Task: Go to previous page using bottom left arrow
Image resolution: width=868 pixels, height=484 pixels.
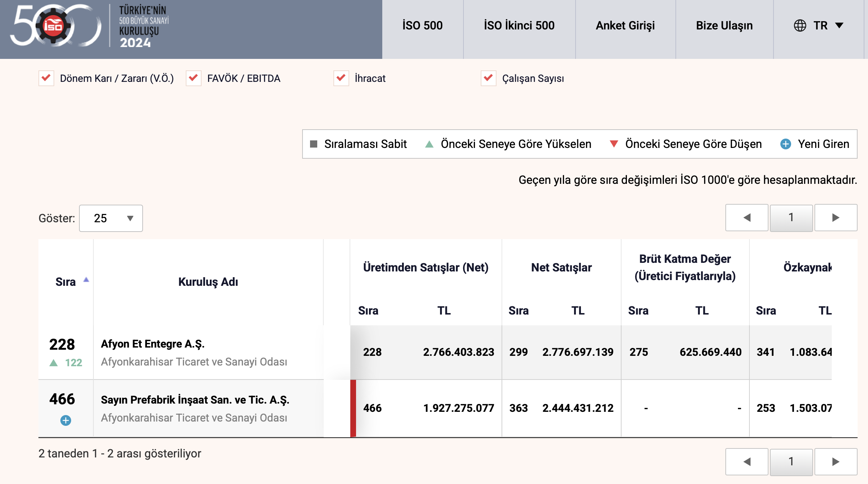Action: (747, 462)
